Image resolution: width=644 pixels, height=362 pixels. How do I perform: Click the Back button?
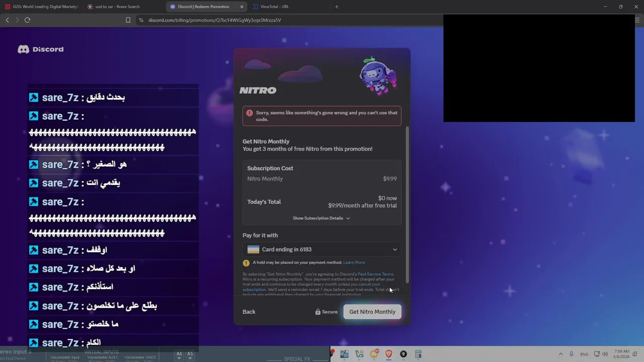(x=249, y=312)
